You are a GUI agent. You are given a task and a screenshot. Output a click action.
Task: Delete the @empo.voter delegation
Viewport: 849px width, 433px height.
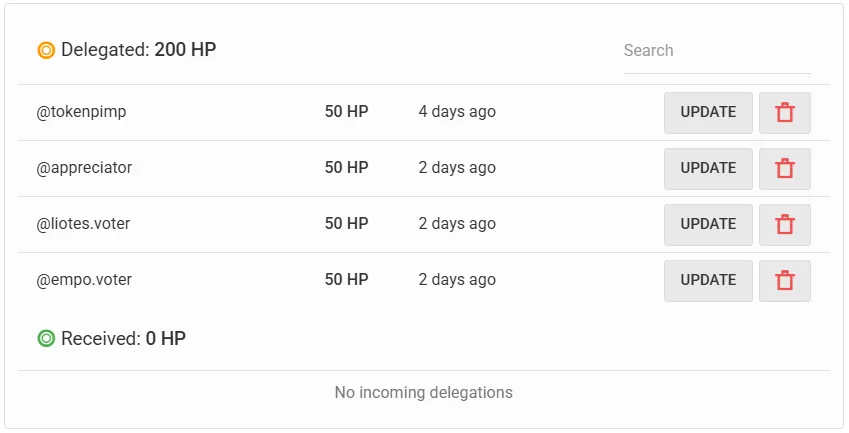tap(785, 281)
